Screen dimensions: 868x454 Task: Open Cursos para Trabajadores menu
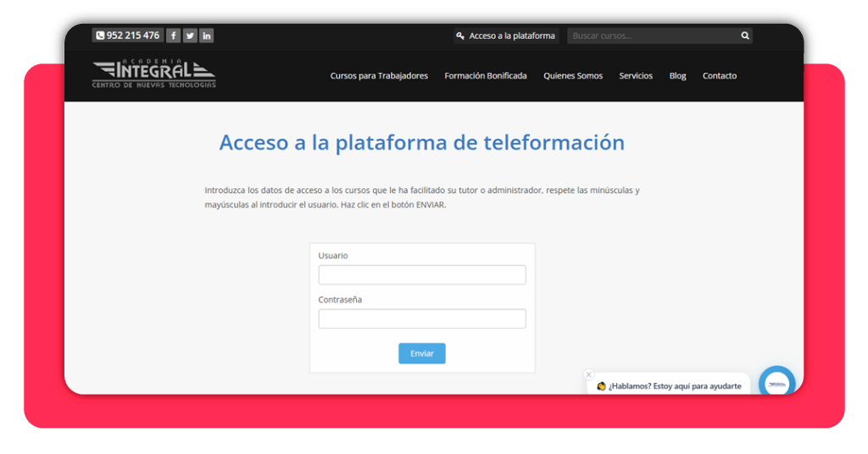click(x=379, y=75)
